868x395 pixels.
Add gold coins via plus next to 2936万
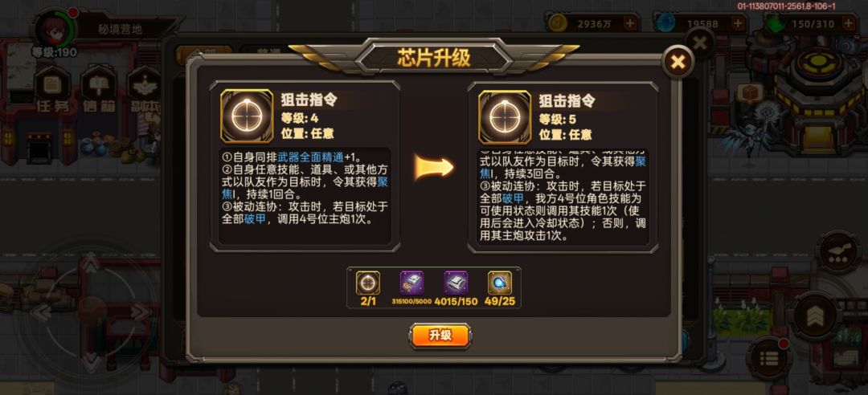(x=630, y=23)
